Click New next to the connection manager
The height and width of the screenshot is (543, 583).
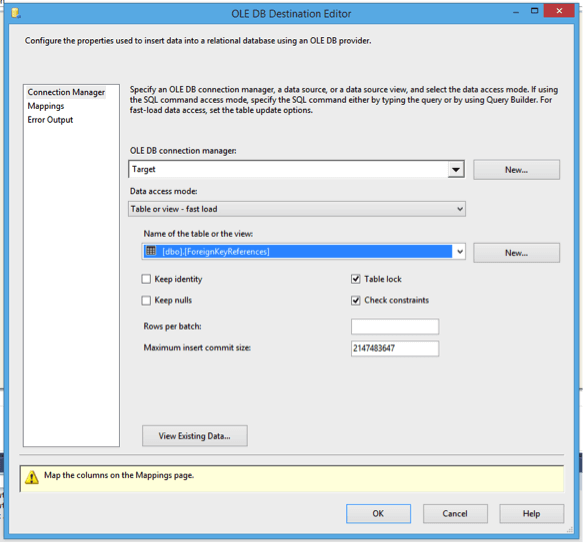pyautogui.click(x=516, y=170)
